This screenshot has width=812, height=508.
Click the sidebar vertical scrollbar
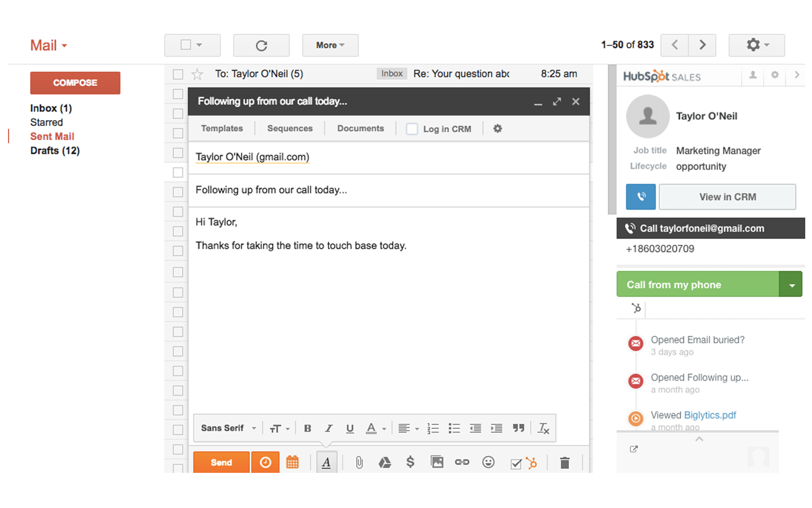coord(612,140)
